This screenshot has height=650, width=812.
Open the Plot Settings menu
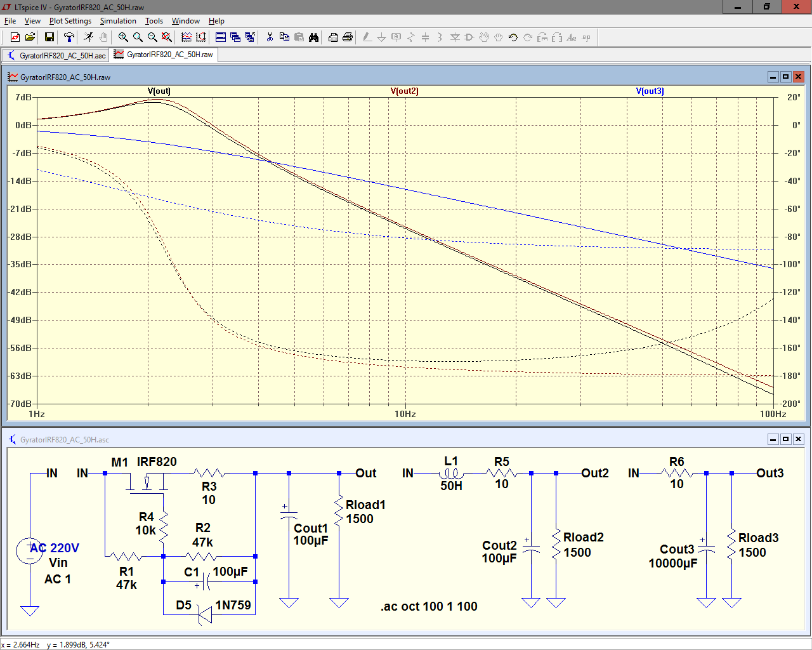tap(70, 21)
